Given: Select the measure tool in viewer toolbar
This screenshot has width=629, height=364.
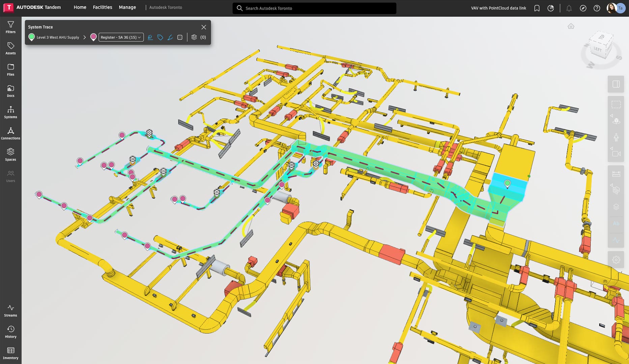Looking at the screenshot, I should (x=616, y=174).
